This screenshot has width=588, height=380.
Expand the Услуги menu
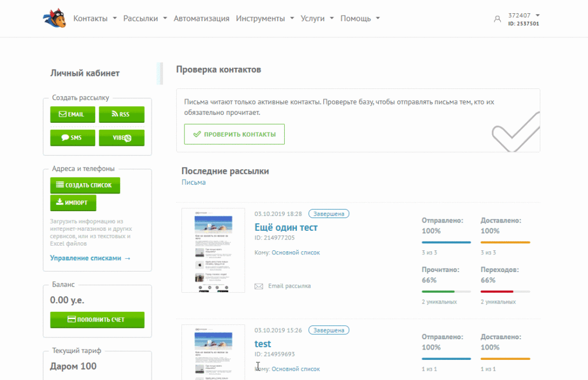pyautogui.click(x=317, y=18)
